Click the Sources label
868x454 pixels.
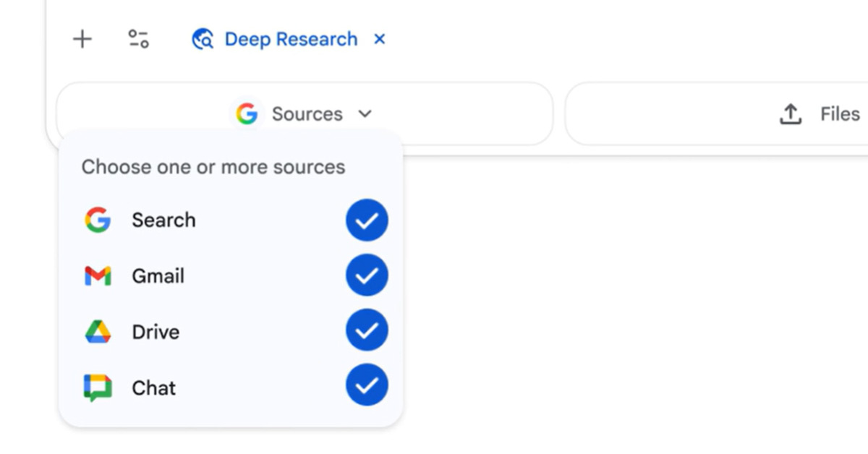[307, 114]
